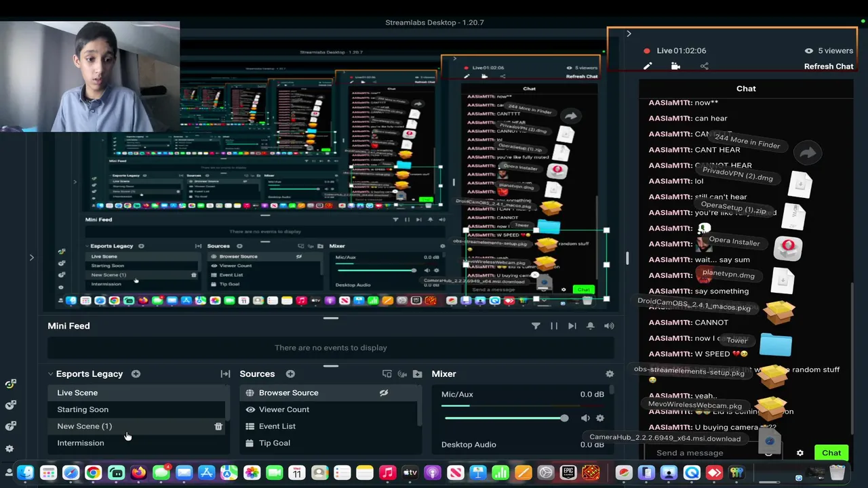Focus the Send a message input
This screenshot has height=488, width=868.
tap(719, 453)
